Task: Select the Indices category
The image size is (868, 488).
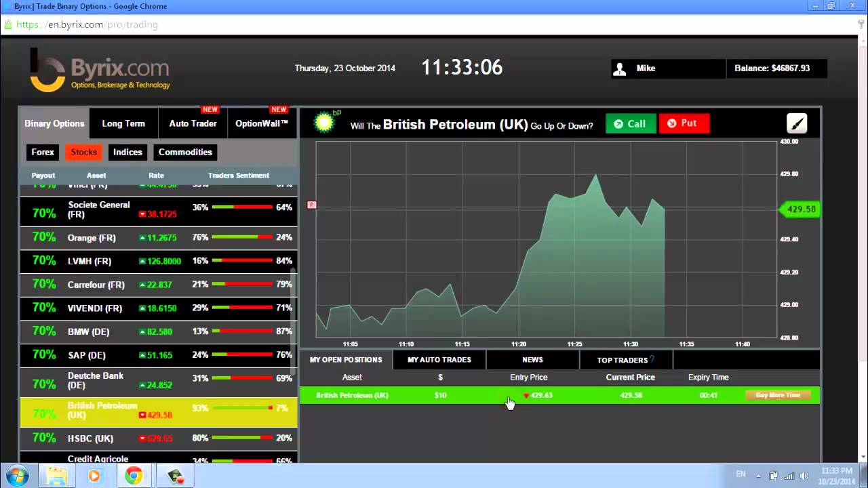Action: click(x=127, y=152)
